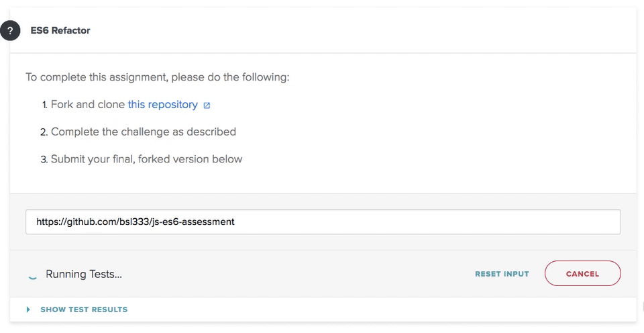Open the external link icon beside repository

207,105
